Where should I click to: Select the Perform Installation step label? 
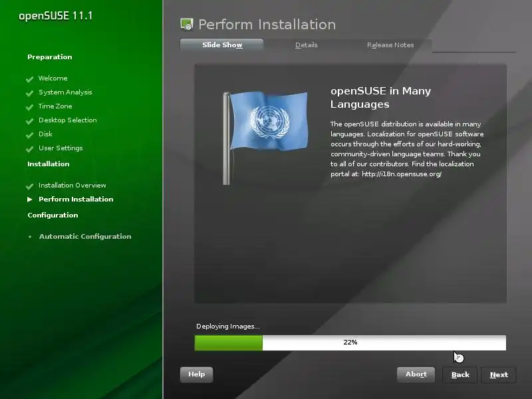coord(76,199)
